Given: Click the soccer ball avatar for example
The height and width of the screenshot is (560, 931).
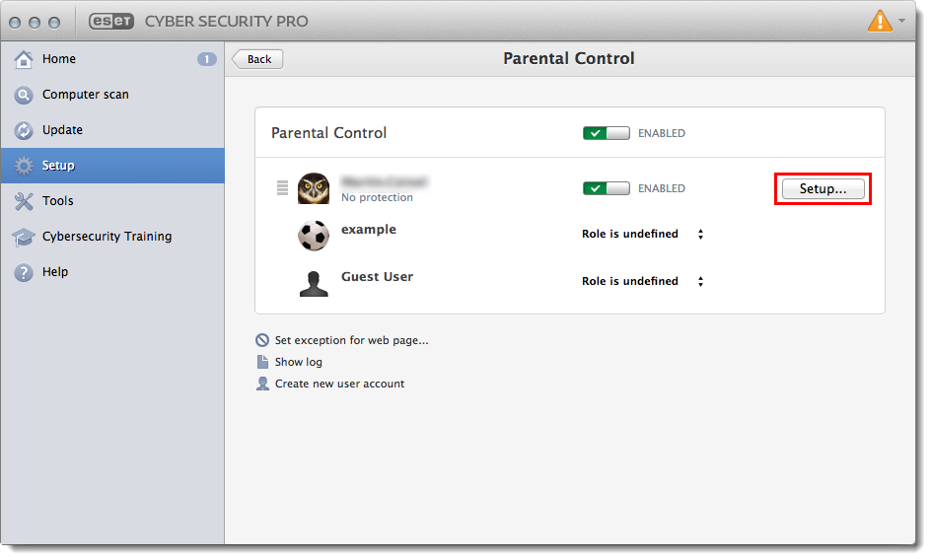Looking at the screenshot, I should click(314, 235).
